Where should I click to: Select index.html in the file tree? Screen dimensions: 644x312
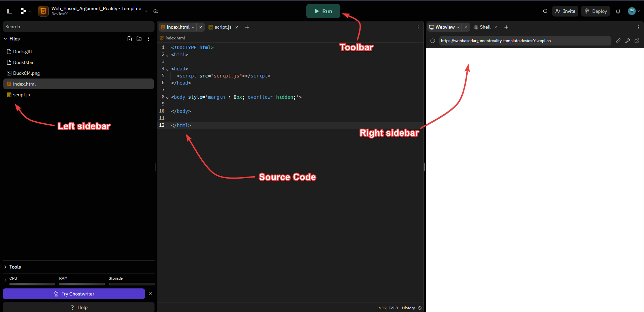(x=78, y=84)
